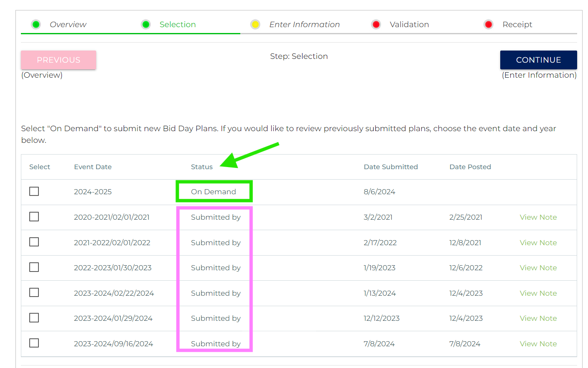Click the Event Date column header

[93, 167]
